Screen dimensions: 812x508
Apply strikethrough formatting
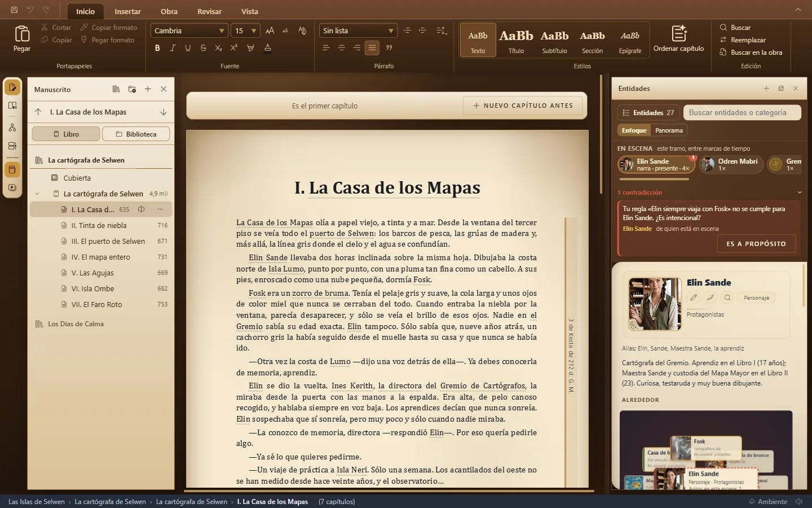pos(203,48)
